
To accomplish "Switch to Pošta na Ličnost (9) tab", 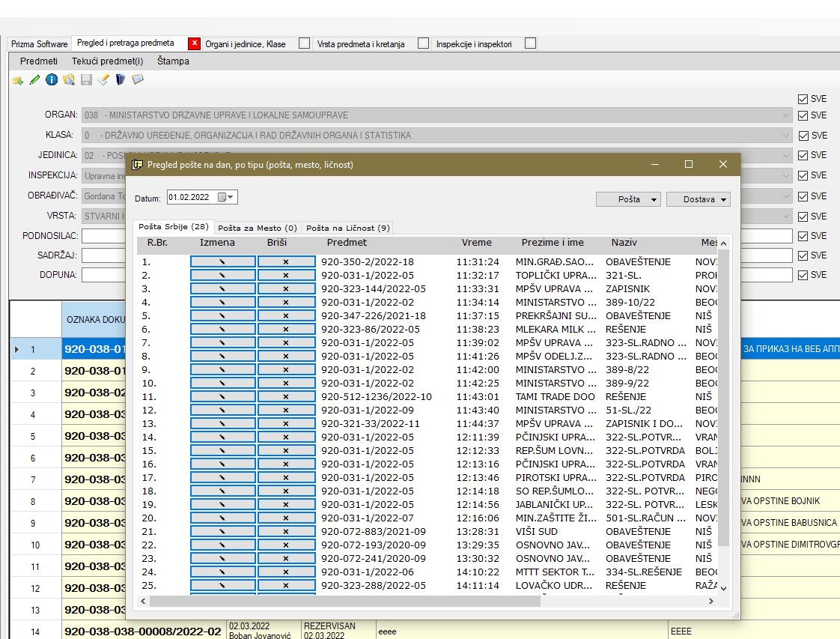I will tap(347, 228).
